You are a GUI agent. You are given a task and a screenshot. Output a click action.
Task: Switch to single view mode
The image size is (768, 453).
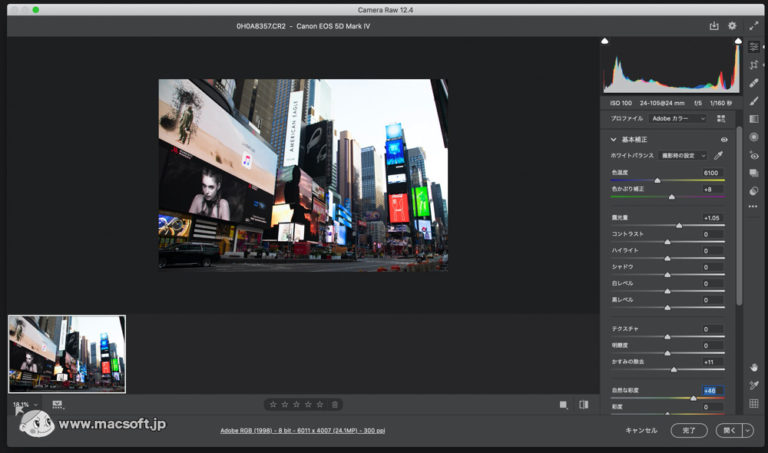(x=563, y=405)
